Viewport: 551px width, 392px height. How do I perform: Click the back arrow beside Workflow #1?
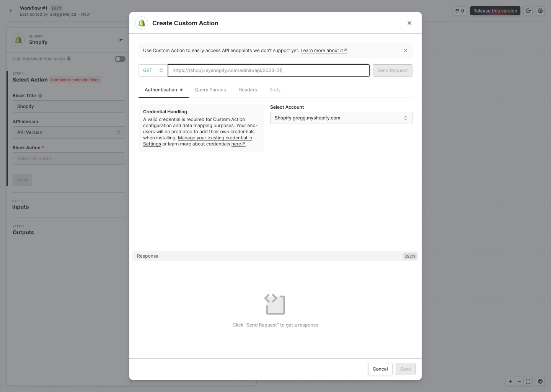tap(11, 11)
